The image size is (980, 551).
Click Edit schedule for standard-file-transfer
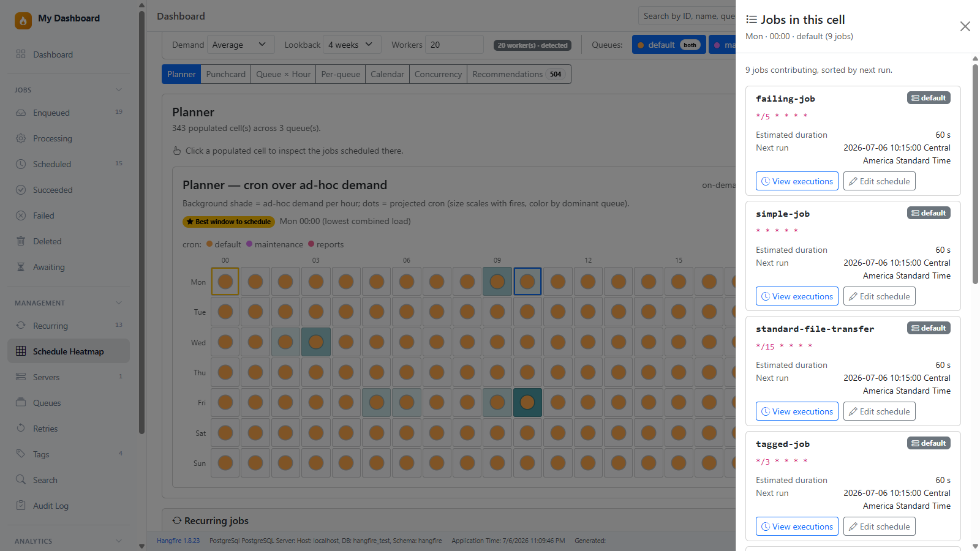pos(879,411)
